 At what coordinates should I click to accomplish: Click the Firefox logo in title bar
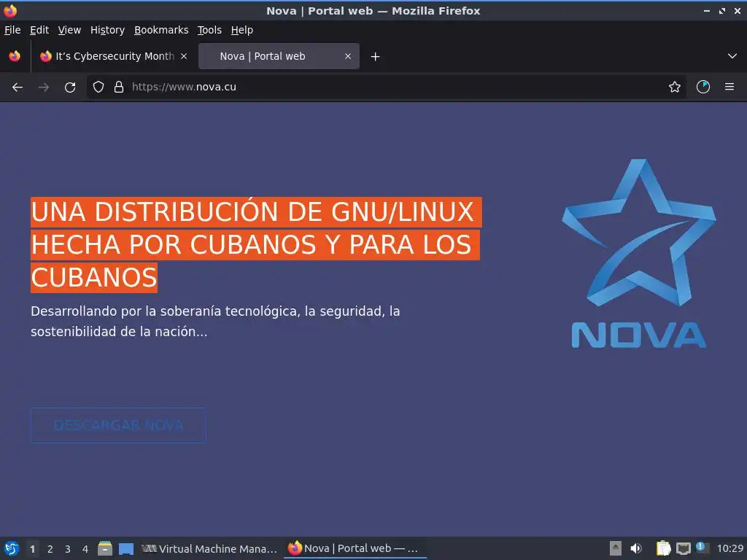coord(10,10)
